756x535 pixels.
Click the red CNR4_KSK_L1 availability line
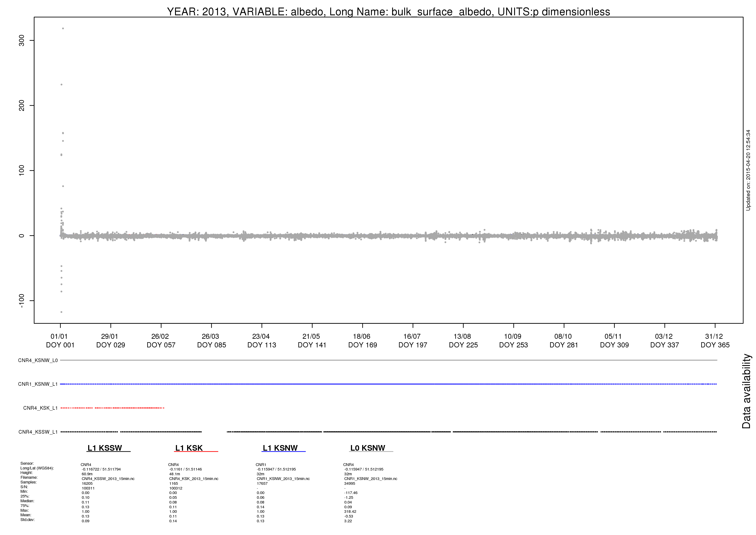click(x=112, y=408)
